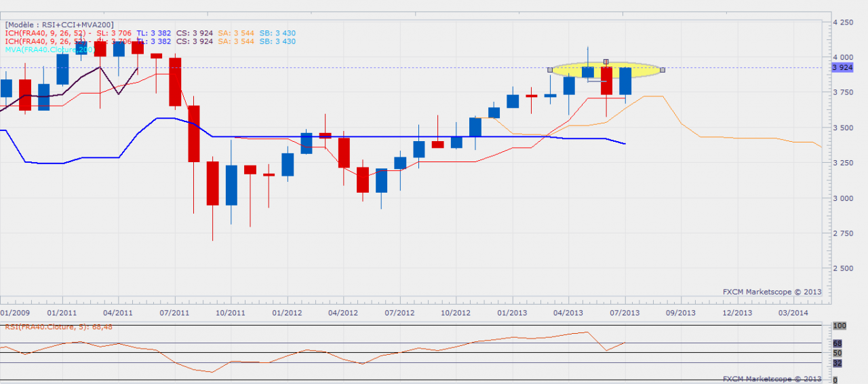Click the top center handle of the ellipse
The height and width of the screenshot is (384, 868).
click(x=606, y=62)
